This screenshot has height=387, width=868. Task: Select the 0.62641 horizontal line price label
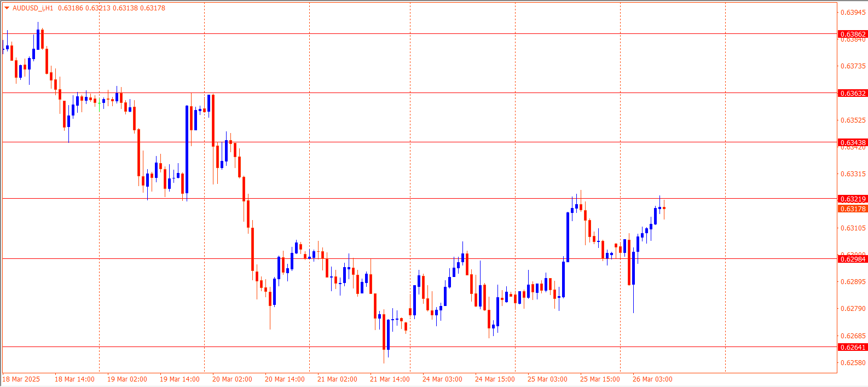(853, 347)
